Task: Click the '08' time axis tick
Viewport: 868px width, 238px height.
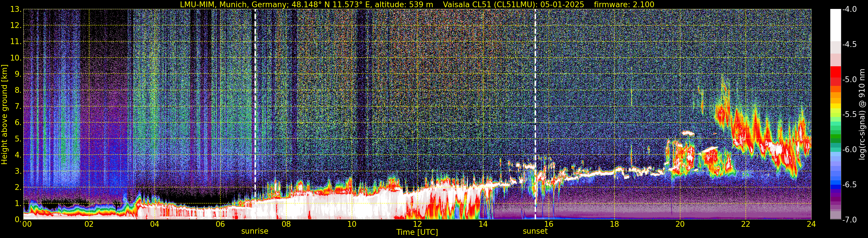Action: 286,224
